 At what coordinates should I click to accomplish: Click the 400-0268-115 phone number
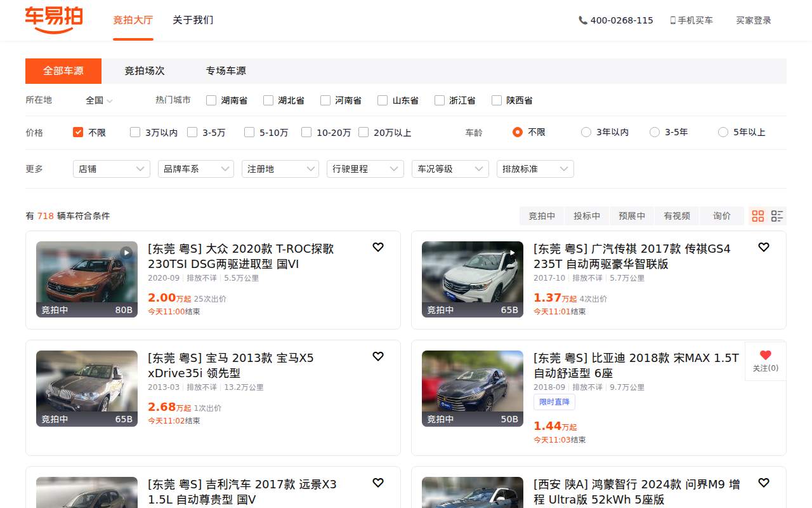[x=622, y=20]
